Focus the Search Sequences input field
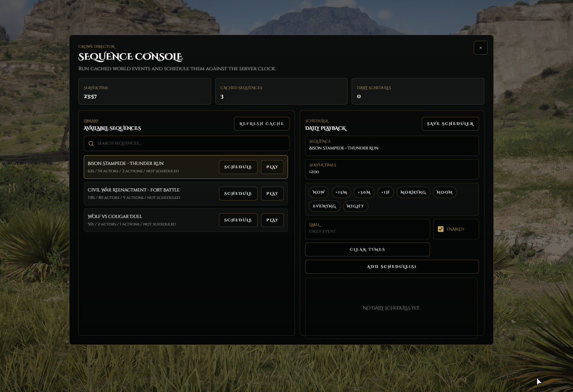The height and width of the screenshot is (392, 573). click(187, 143)
